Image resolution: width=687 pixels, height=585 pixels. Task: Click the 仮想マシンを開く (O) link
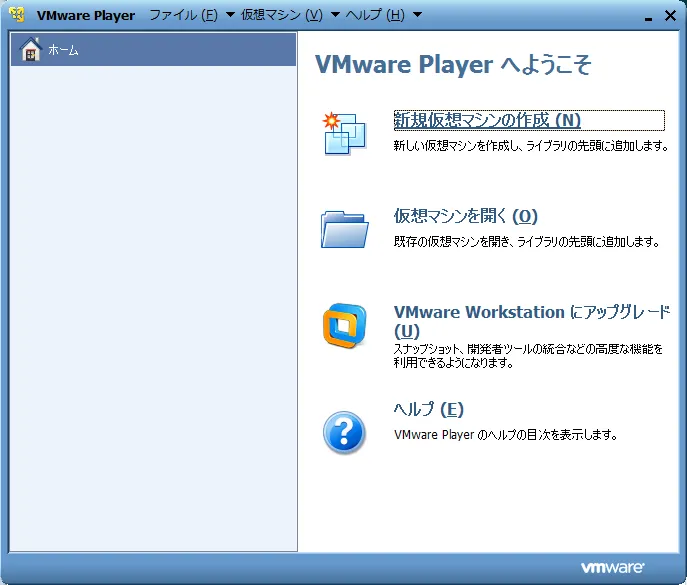[465, 216]
